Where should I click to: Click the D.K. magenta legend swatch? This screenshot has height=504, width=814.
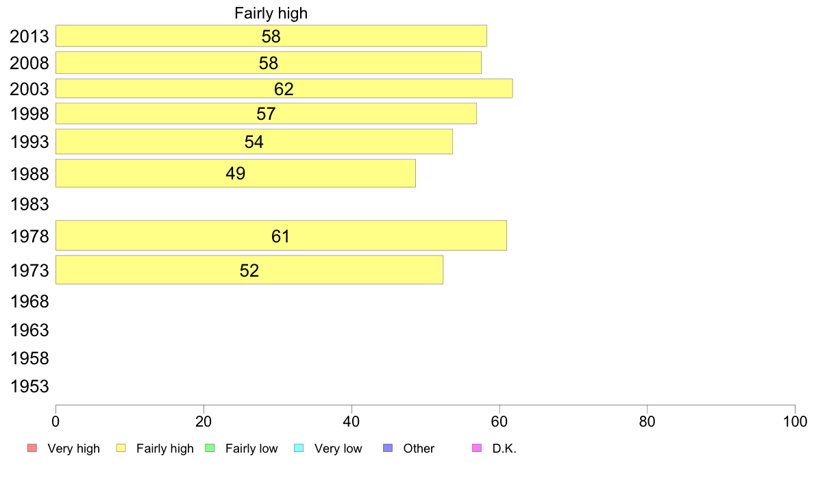point(477,448)
